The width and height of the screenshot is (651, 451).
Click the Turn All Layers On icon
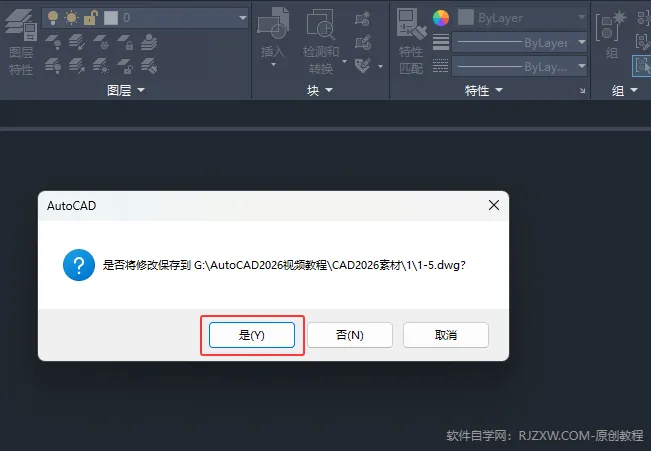[53, 66]
